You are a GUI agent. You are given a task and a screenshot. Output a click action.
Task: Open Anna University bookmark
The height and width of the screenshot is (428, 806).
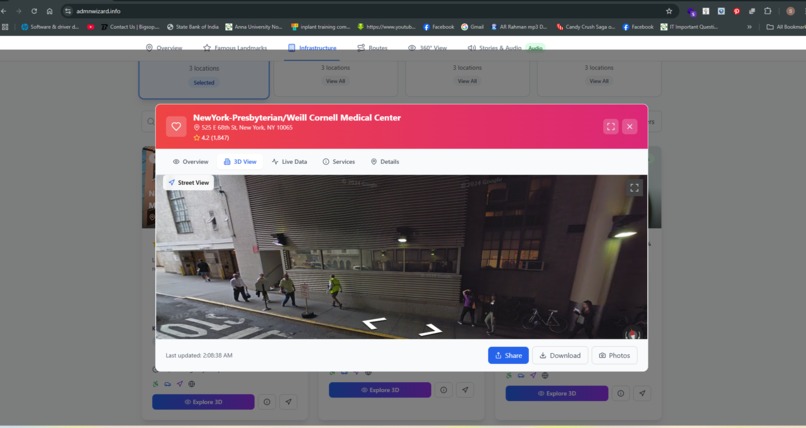(x=254, y=27)
